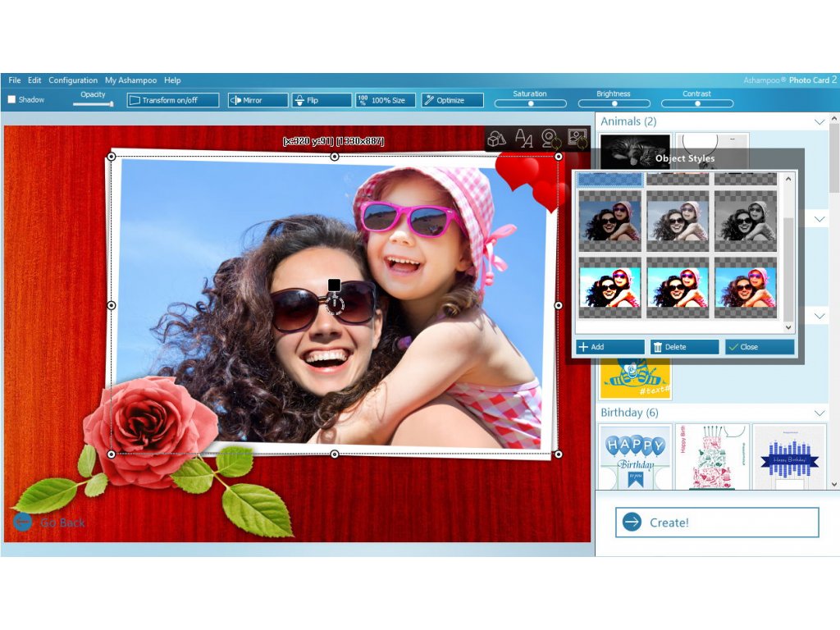The width and height of the screenshot is (840, 630).
Task: Click the webcam capture icon
Action: click(550, 139)
